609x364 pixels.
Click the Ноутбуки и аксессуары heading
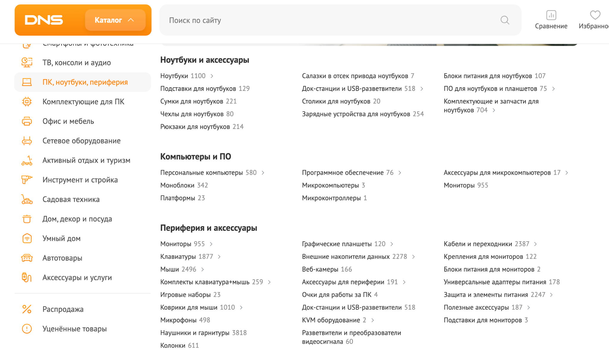click(x=205, y=60)
